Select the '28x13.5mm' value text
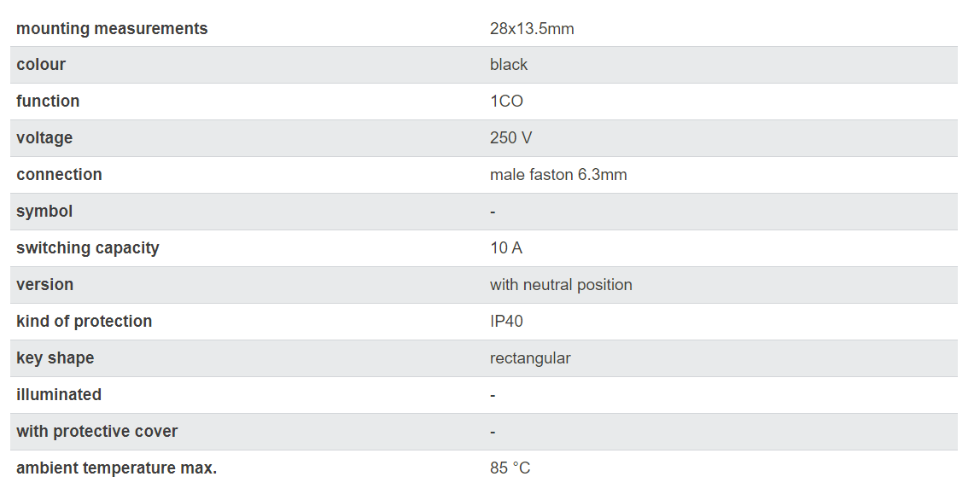The image size is (980, 494). coord(532,28)
